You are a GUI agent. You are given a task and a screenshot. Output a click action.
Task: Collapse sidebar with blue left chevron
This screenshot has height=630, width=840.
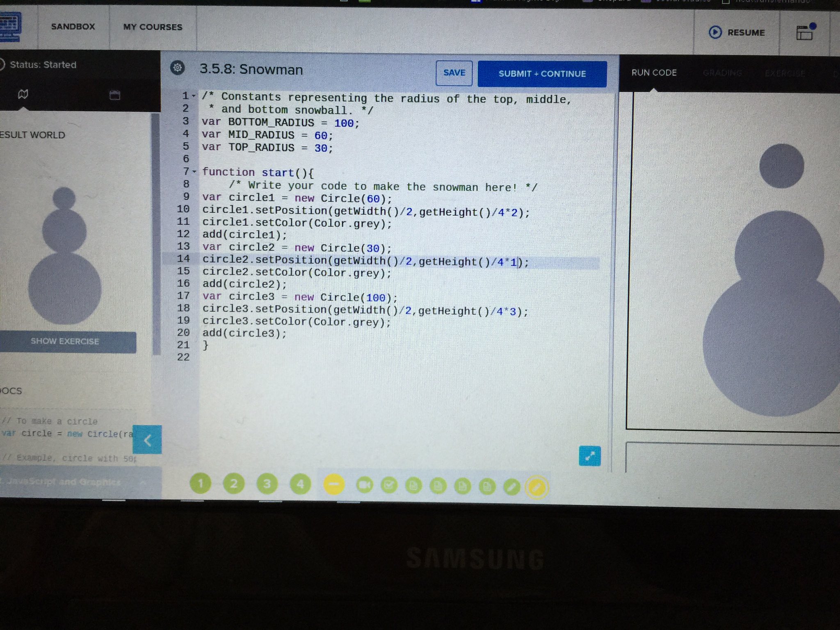[147, 440]
